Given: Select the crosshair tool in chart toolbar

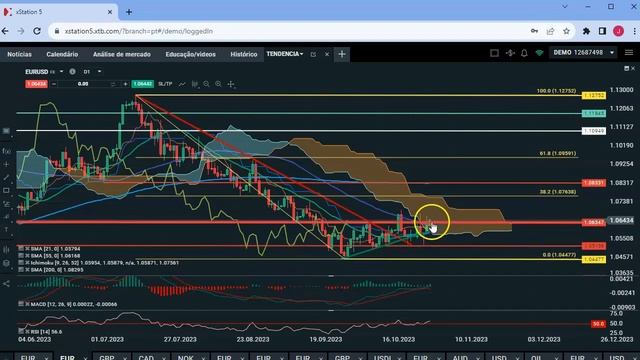Looking at the screenshot, I should pos(231,84).
